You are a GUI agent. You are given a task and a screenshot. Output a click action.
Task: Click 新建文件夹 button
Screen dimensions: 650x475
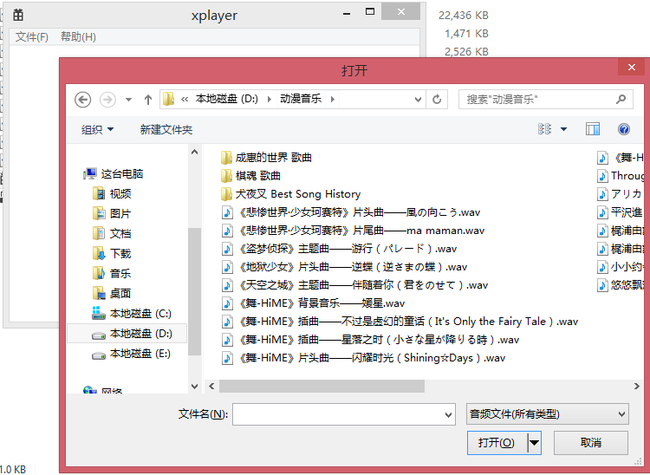click(x=166, y=130)
